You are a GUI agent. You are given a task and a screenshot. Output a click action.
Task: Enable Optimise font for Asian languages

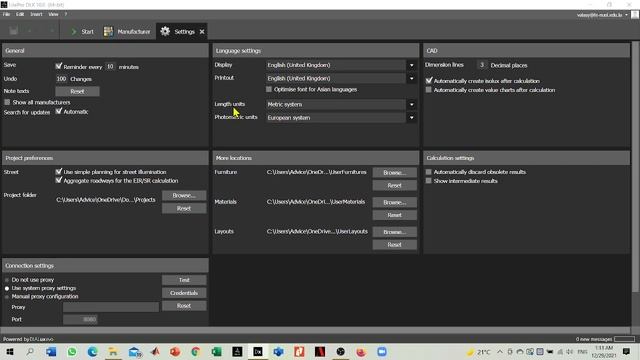click(x=269, y=89)
